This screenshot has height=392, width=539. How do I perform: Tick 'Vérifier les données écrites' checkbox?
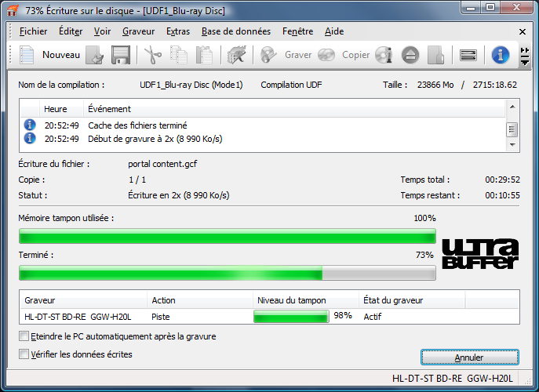tap(24, 354)
